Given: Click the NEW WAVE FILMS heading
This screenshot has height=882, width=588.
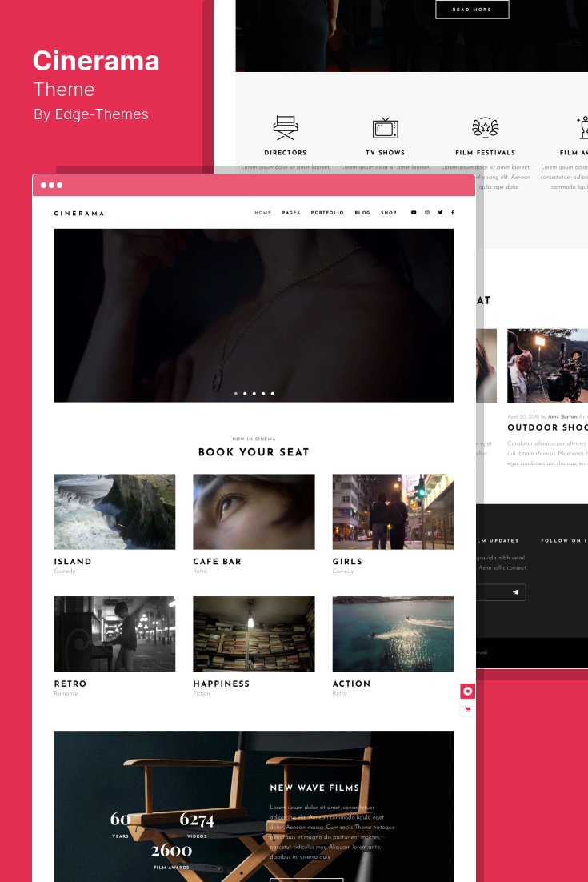Looking at the screenshot, I should click(314, 788).
